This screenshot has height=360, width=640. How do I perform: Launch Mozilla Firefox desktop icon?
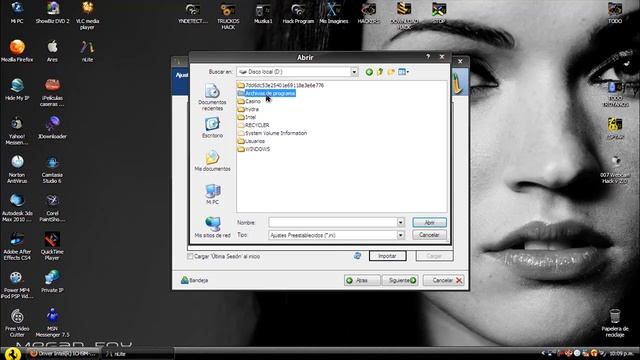pos(17,51)
